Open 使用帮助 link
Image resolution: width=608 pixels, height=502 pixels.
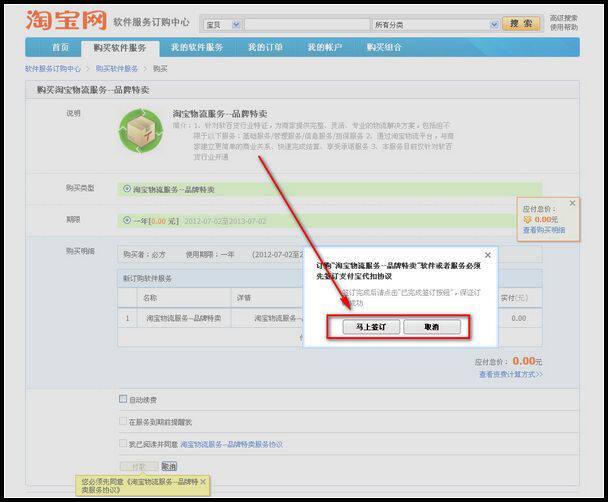pos(563,28)
